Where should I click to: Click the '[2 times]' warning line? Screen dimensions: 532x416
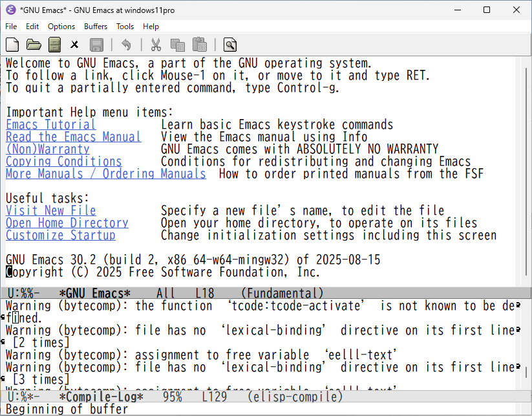tap(41, 342)
